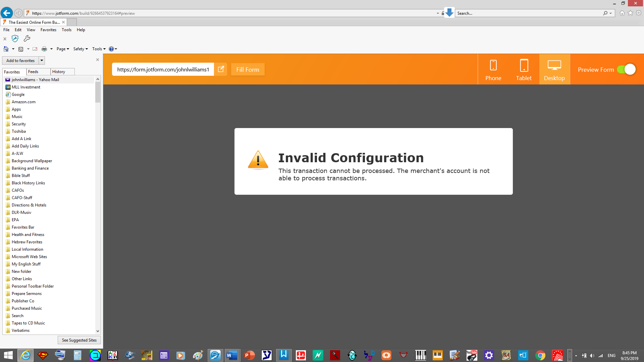This screenshot has height=362, width=644.
Task: Open the Safety dropdown menu
Action: click(80, 49)
